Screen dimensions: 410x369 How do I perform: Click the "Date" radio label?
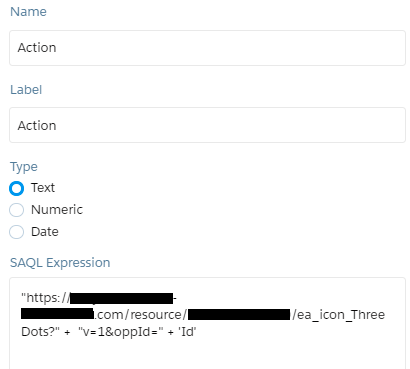(x=45, y=232)
